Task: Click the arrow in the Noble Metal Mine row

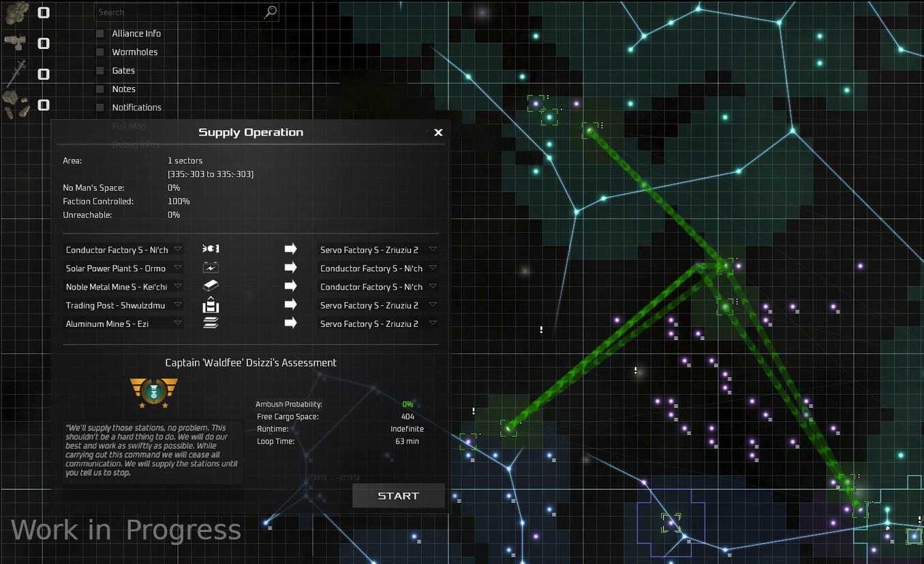Action: click(291, 286)
